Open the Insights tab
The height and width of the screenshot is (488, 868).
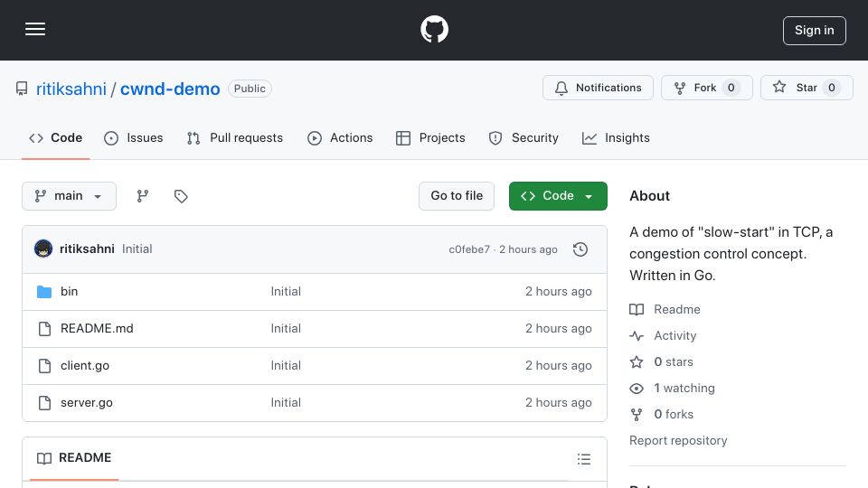[x=616, y=137]
